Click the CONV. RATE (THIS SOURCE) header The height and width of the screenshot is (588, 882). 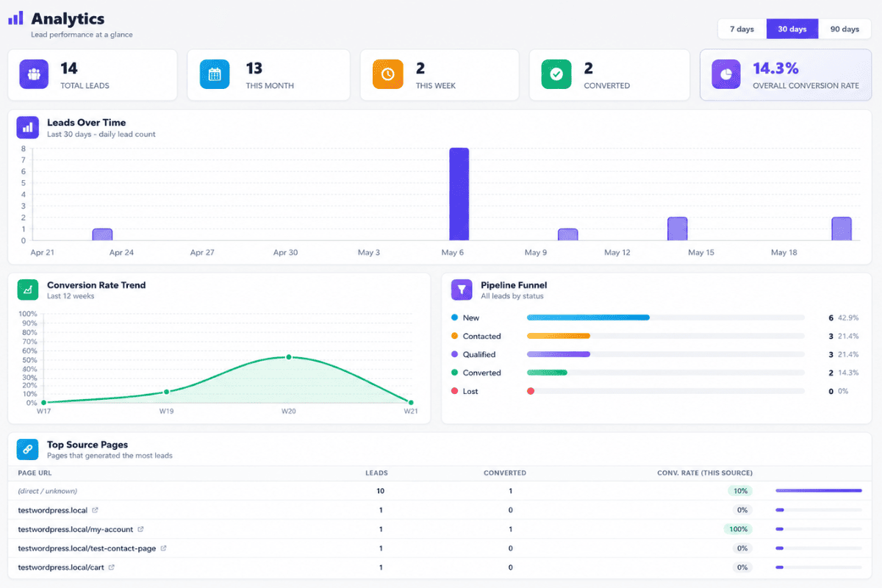704,473
